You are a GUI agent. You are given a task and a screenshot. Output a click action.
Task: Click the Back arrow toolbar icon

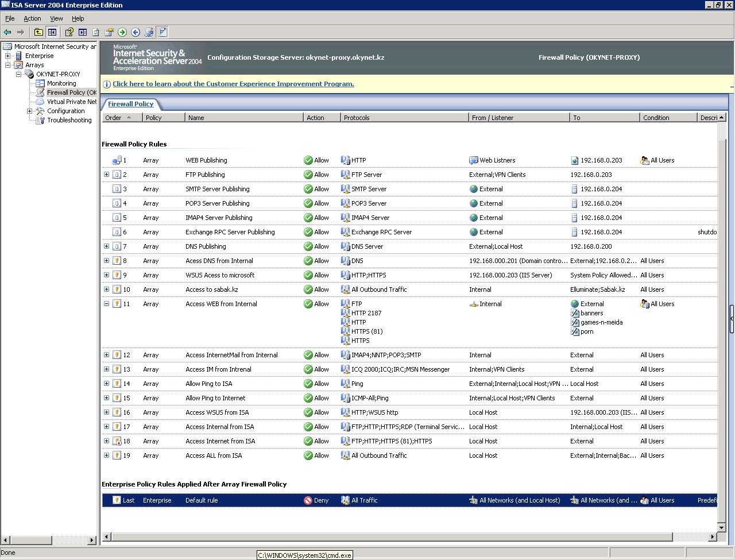7,32
